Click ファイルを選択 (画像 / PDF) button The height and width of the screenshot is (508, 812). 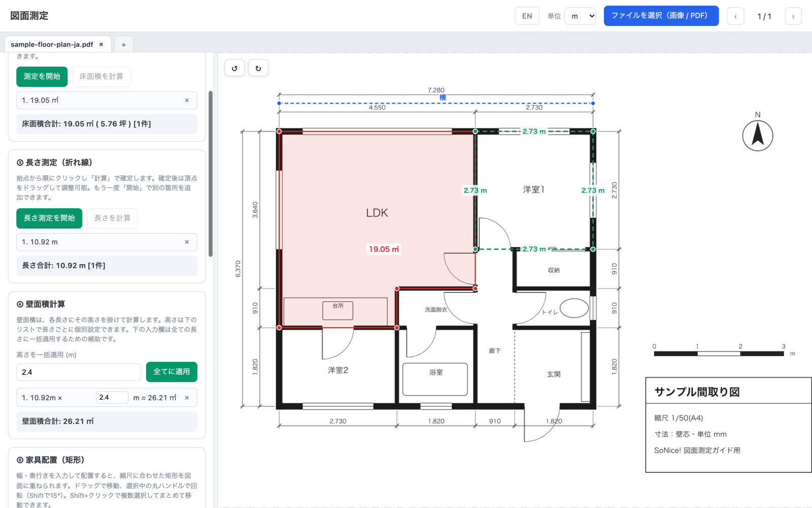click(x=661, y=16)
